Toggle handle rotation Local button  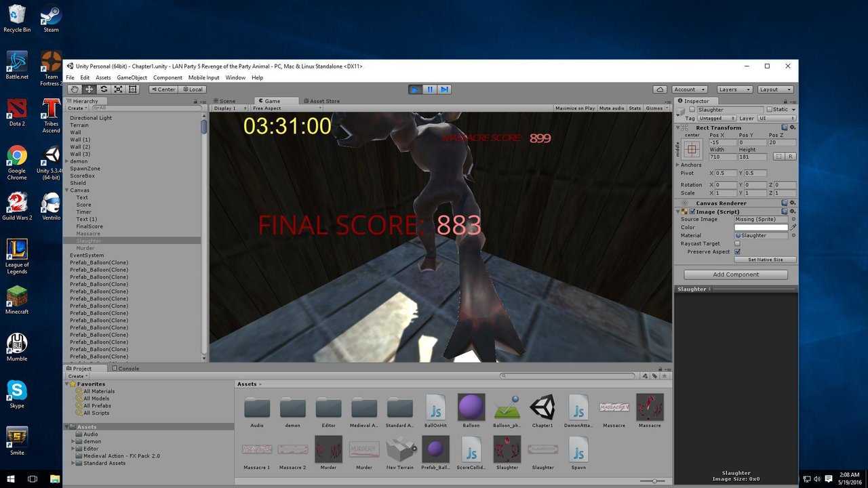click(192, 89)
